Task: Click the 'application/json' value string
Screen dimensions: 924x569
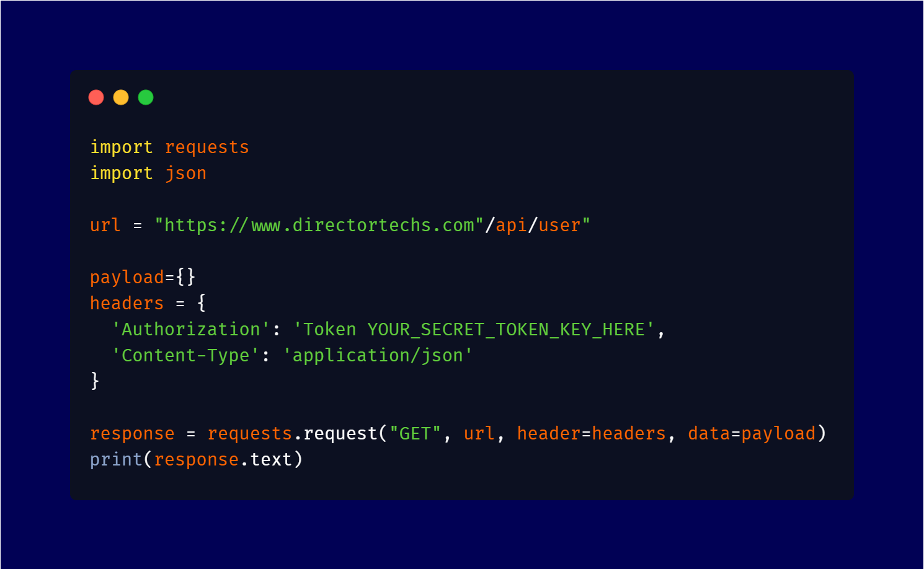Action: pyautogui.click(x=378, y=356)
